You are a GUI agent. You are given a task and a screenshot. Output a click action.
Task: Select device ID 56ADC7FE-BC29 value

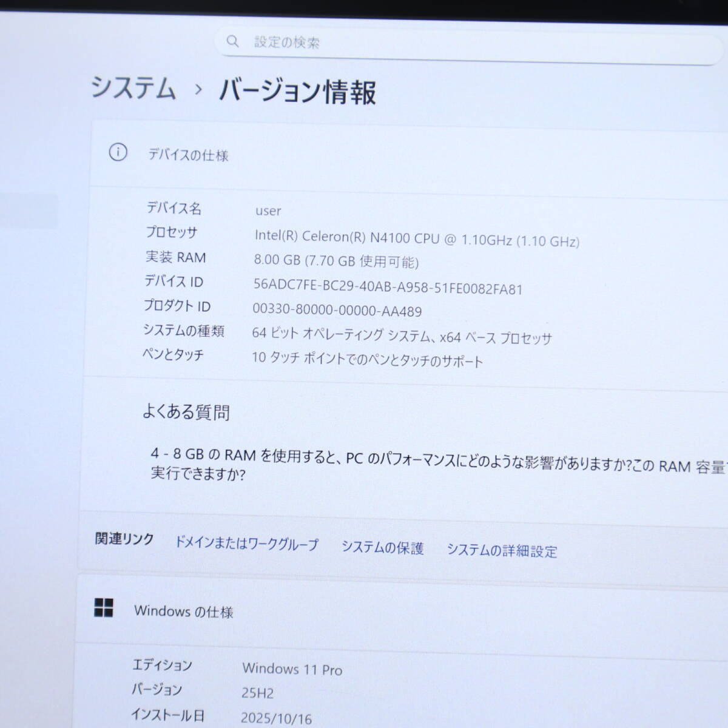(388, 287)
